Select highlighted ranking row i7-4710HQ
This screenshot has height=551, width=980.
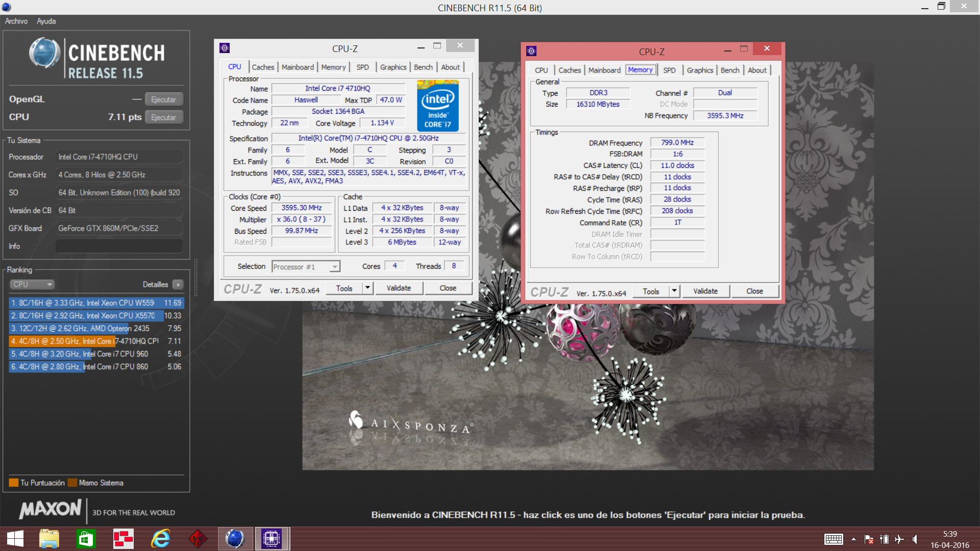coord(96,341)
